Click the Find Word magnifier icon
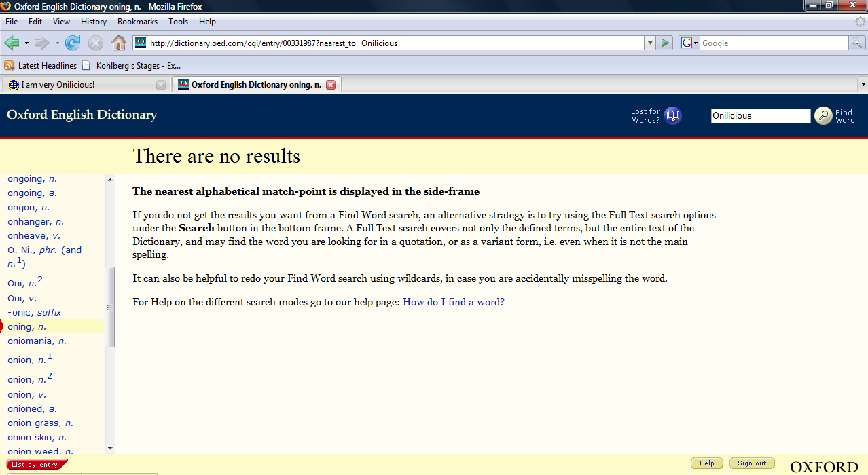The image size is (868, 475). point(823,116)
